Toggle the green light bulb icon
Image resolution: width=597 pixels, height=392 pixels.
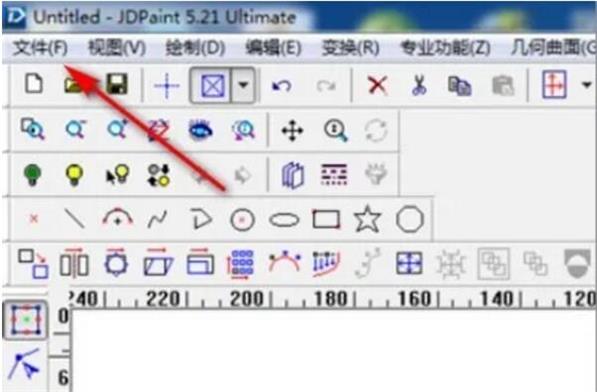pos(32,175)
